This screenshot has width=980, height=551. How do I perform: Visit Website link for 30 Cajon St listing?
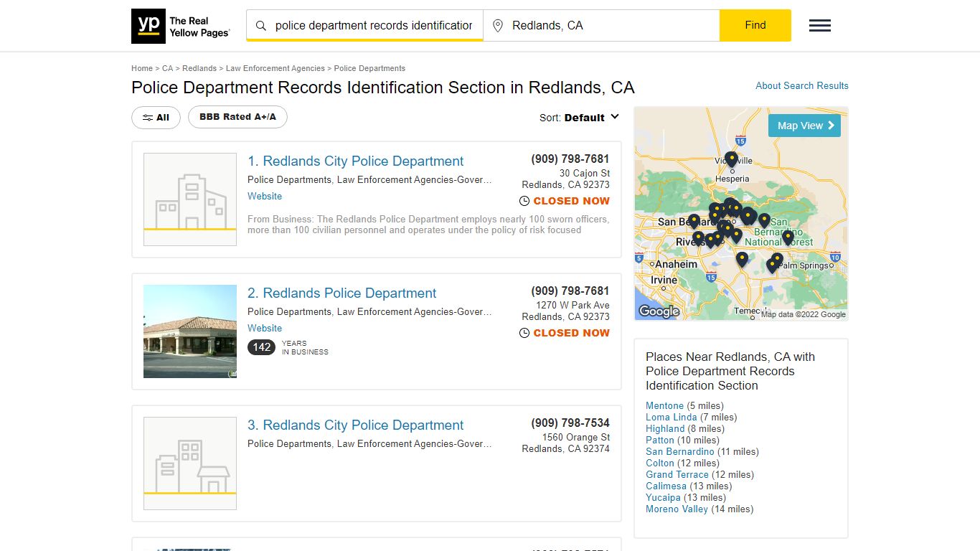coord(265,196)
